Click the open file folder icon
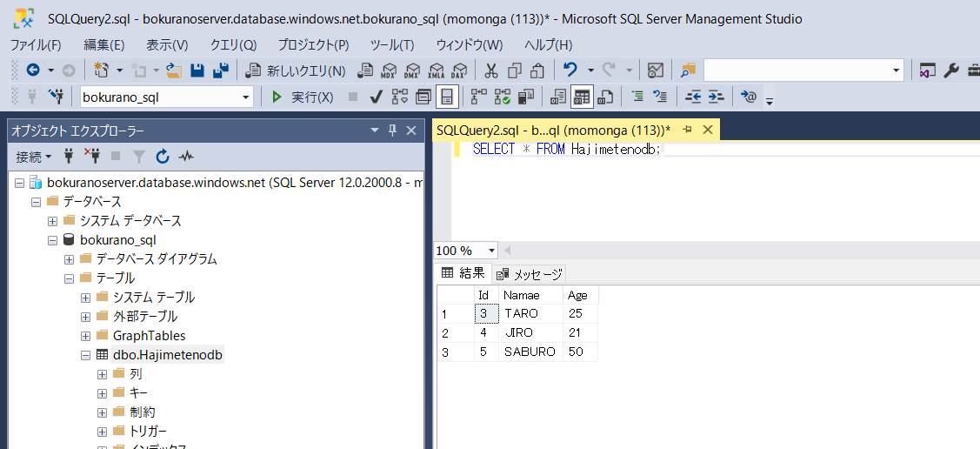980x449 pixels. [174, 70]
